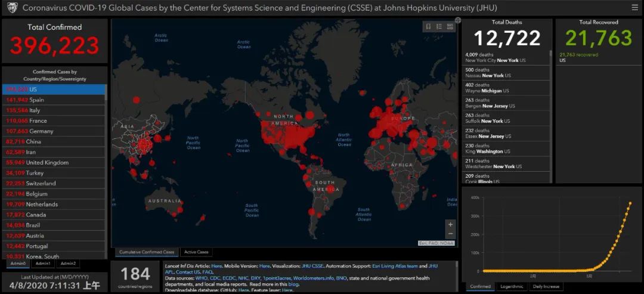Click the JHU shield logo in the header
The image size is (644, 294).
[x=13, y=7]
